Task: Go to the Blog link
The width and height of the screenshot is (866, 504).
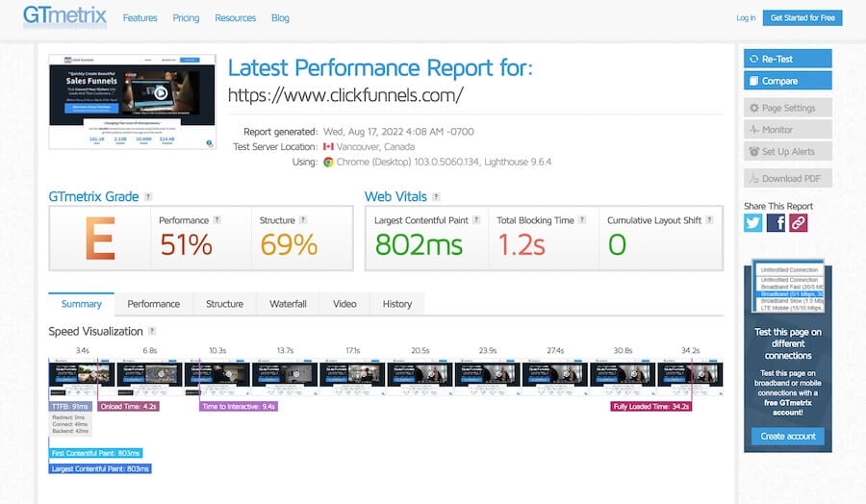Action: pyautogui.click(x=280, y=18)
